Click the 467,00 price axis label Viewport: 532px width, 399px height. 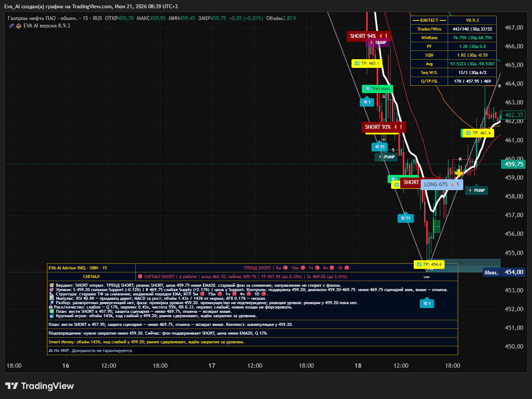514,27
